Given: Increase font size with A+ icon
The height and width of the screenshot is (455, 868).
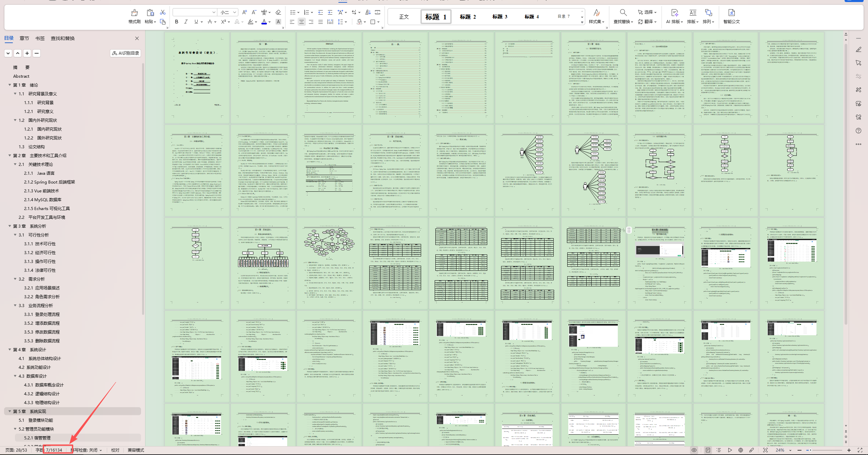Looking at the screenshot, I should 244,12.
